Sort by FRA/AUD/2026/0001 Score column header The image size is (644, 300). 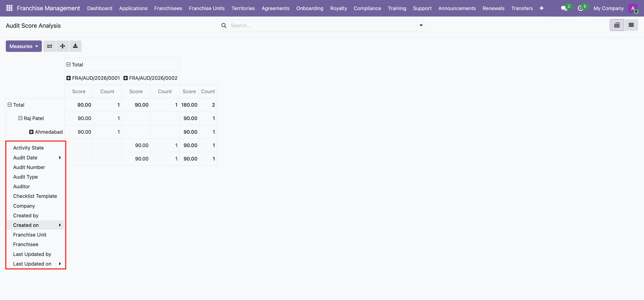click(x=79, y=92)
